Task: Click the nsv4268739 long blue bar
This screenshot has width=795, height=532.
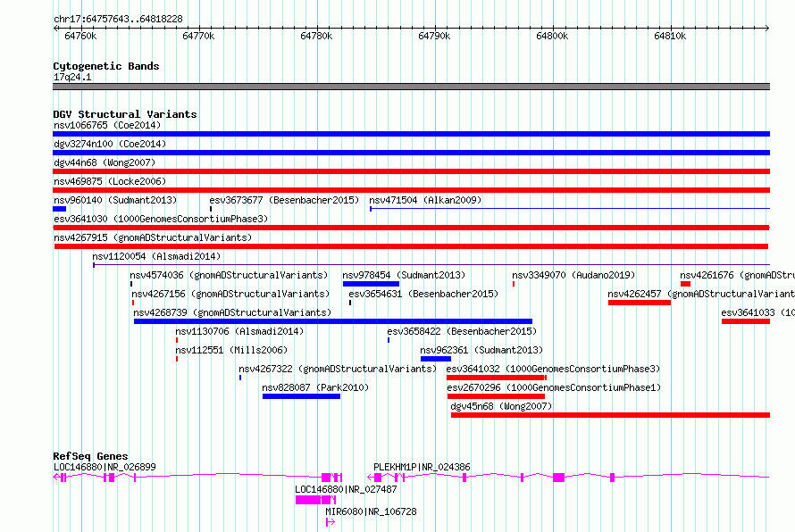Action: pos(333,321)
